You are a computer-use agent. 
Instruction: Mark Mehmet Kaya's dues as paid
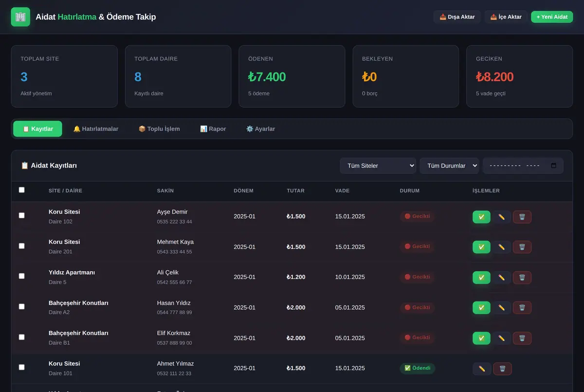pos(481,247)
